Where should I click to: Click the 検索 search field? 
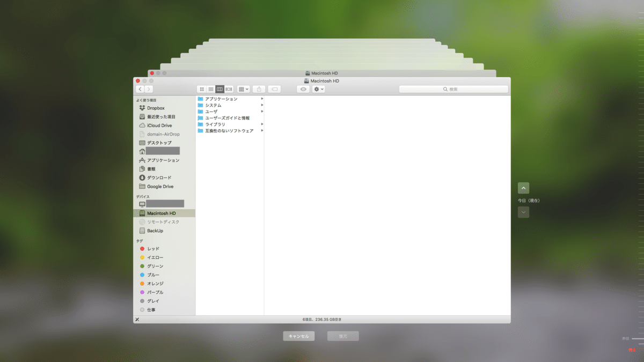coord(453,89)
